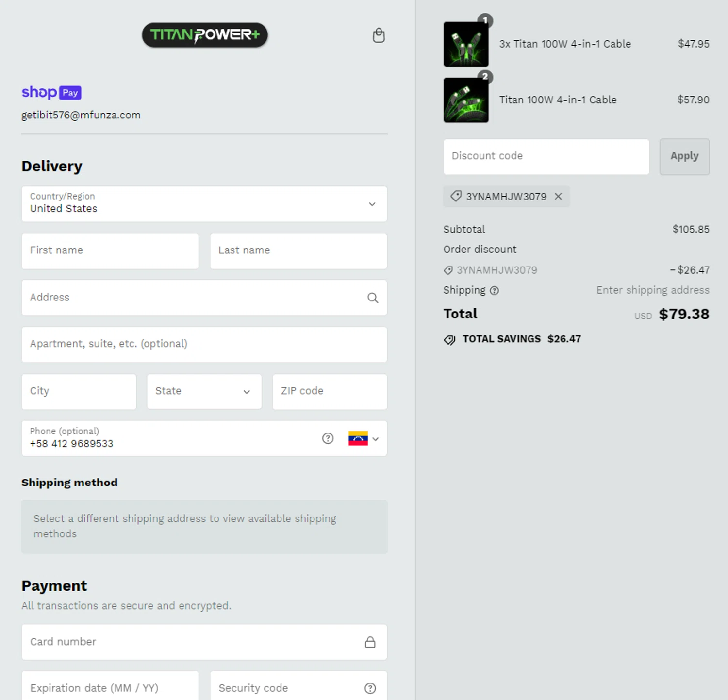Select the ZIP code field
The width and height of the screenshot is (728, 700).
click(330, 392)
